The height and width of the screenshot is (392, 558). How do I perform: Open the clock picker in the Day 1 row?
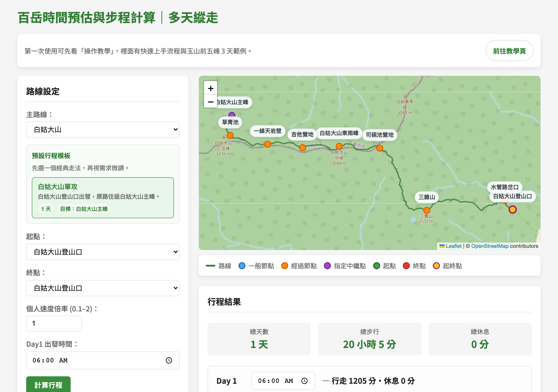(305, 381)
